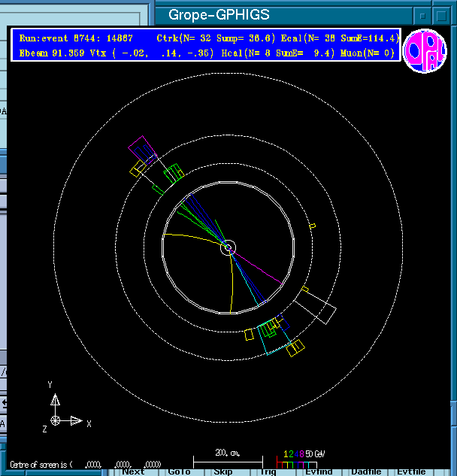
Task: Select the magenta calorimeter cluster at upper left
Action: 141,148
